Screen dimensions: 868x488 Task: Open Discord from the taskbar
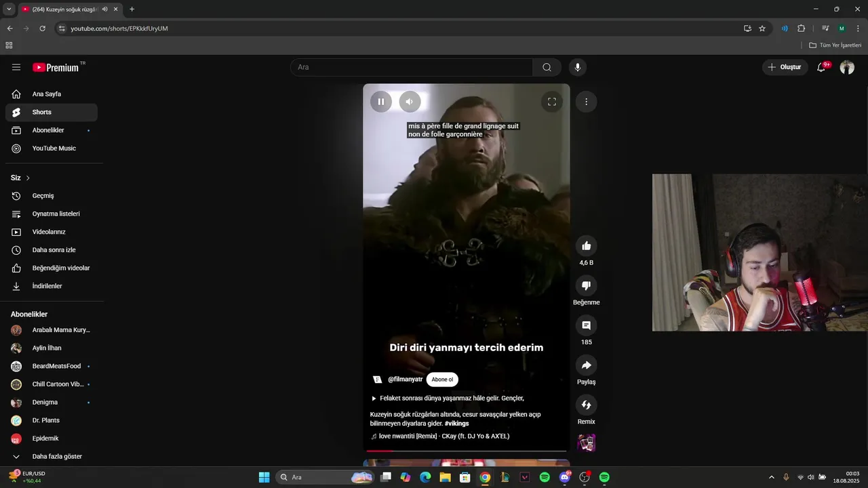point(565,477)
